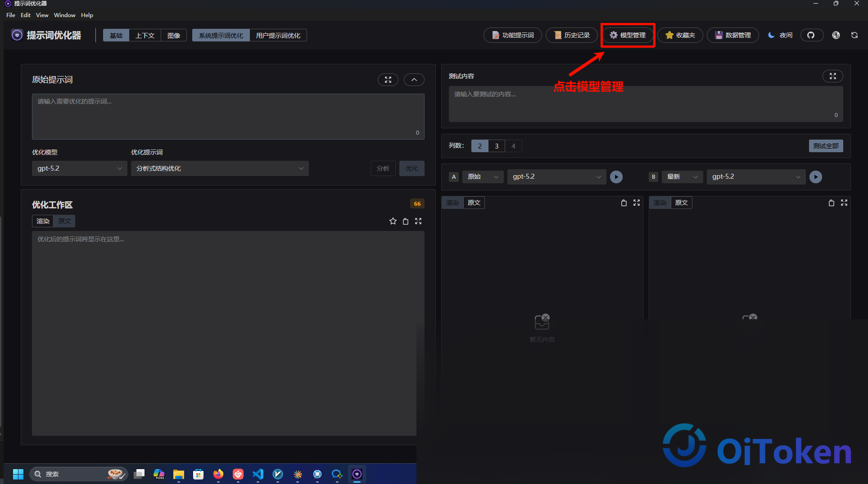
Task: Expand column A result to fullscreen
Action: [x=637, y=203]
